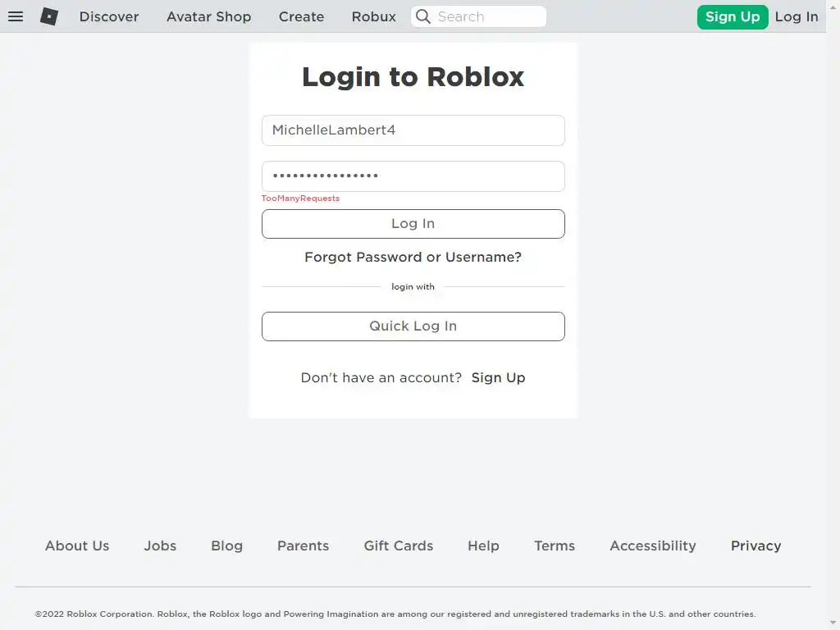Image resolution: width=840 pixels, height=630 pixels.
Task: Open the hamburger navigation menu
Action: [x=16, y=16]
